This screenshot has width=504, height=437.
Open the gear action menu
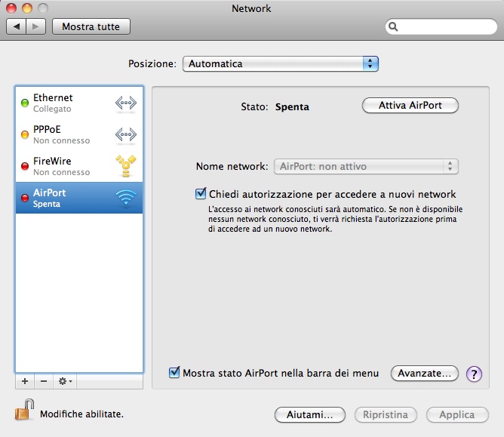65,381
